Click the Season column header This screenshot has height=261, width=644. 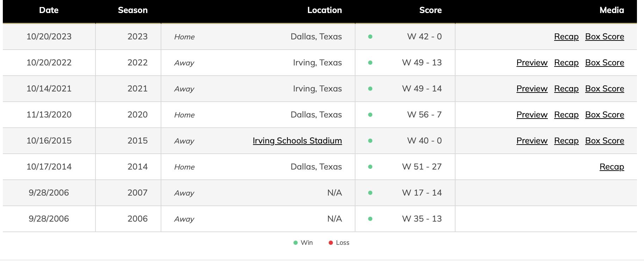pyautogui.click(x=132, y=10)
